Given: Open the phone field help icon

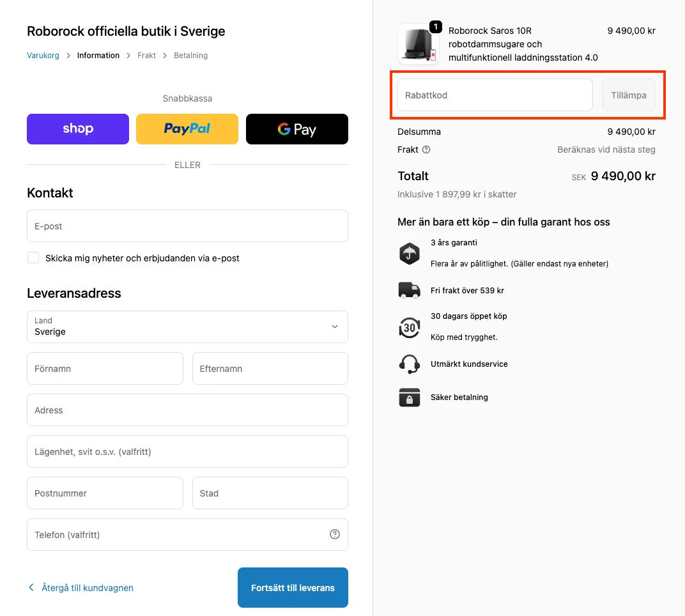Looking at the screenshot, I should (335, 534).
